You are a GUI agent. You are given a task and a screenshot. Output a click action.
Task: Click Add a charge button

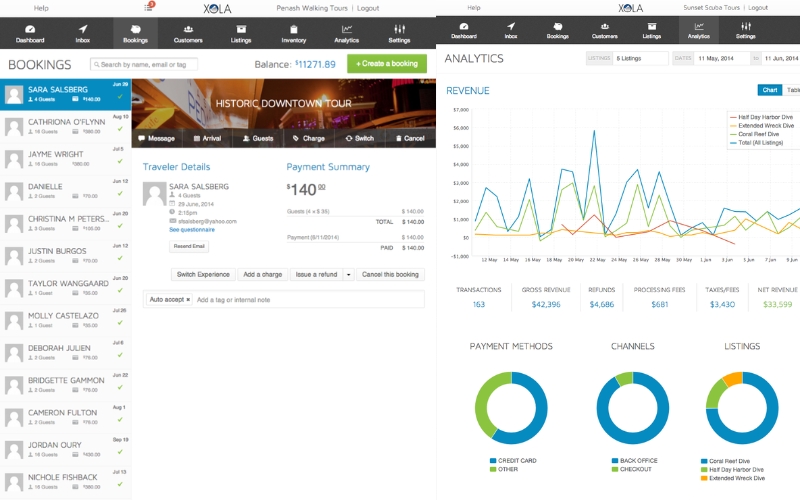(263, 274)
